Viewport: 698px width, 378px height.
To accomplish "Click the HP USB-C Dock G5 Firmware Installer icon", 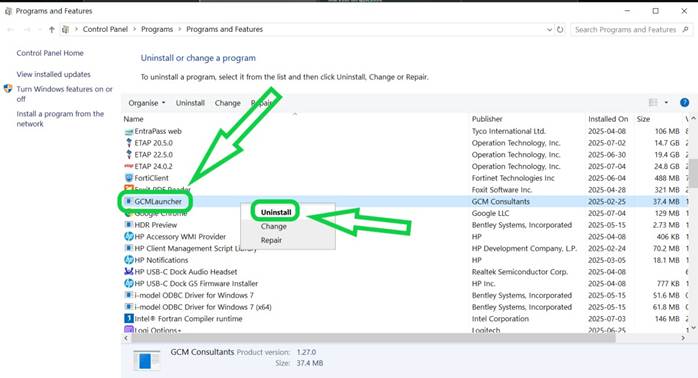I will pyautogui.click(x=129, y=283).
